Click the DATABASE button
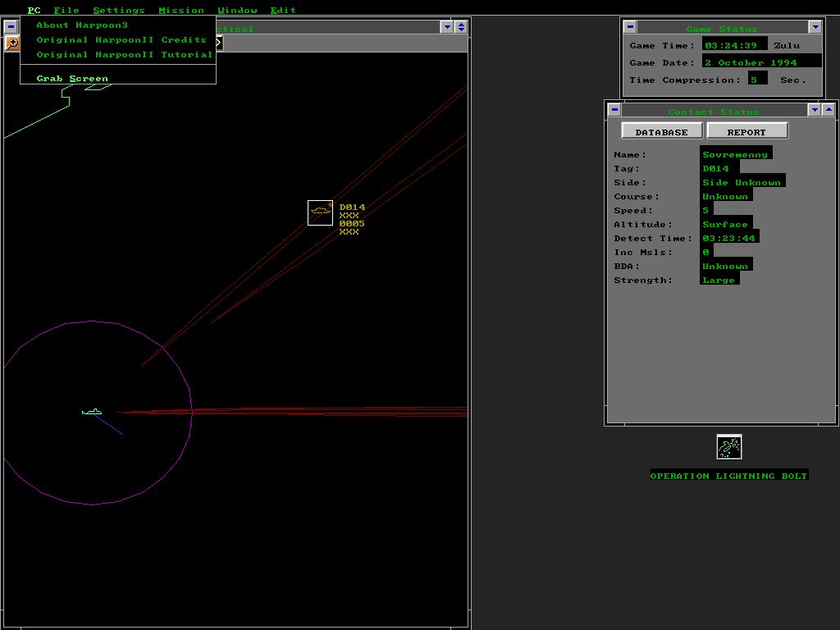This screenshot has width=840, height=630. (662, 131)
